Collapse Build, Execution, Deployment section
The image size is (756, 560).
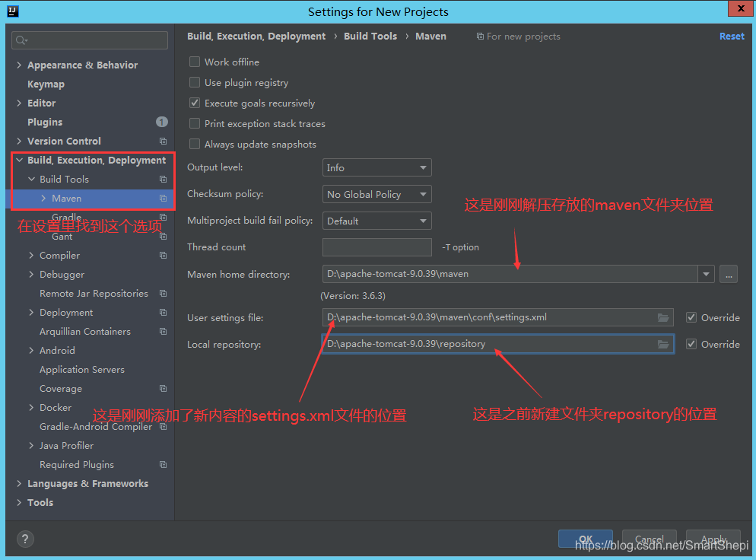point(19,160)
